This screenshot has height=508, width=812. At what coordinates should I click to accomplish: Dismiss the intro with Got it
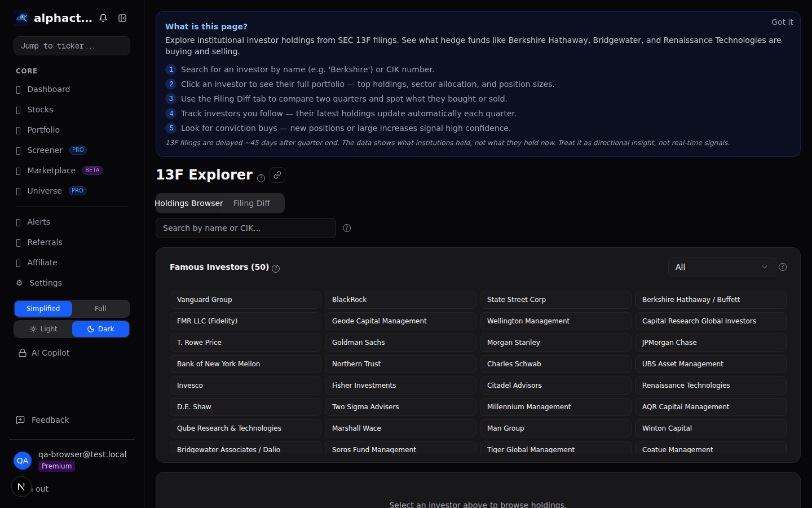[782, 22]
